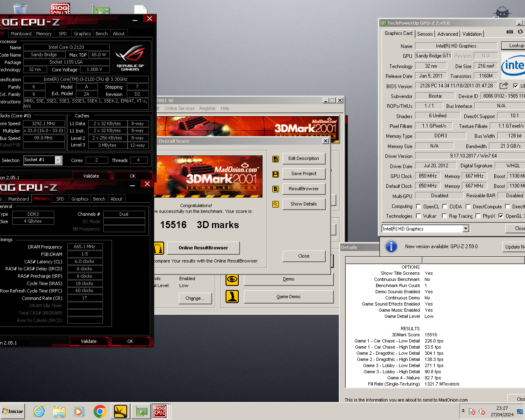Image resolution: width=525 pixels, height=420 pixels.
Task: Click the Game Demo button
Action: click(x=289, y=297)
